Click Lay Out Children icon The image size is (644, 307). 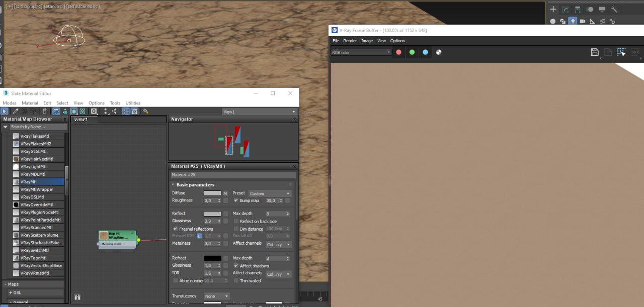coord(114,112)
